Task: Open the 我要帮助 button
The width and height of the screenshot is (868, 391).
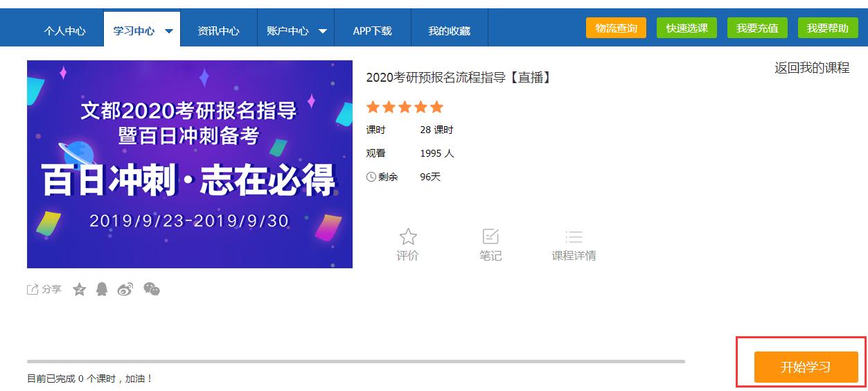Action: tap(828, 28)
